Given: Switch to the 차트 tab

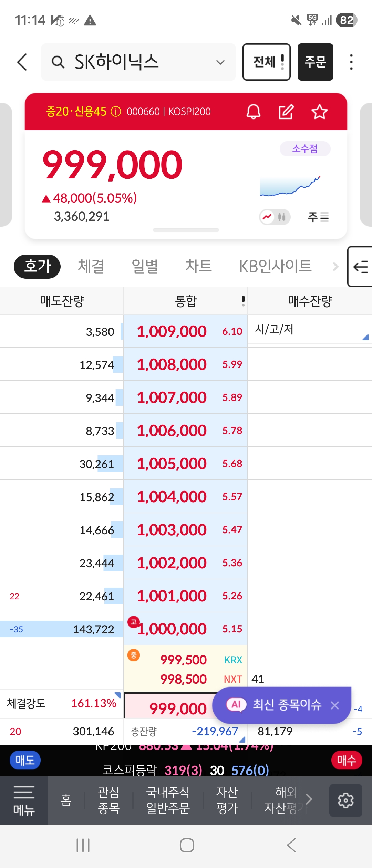Looking at the screenshot, I should click(198, 266).
